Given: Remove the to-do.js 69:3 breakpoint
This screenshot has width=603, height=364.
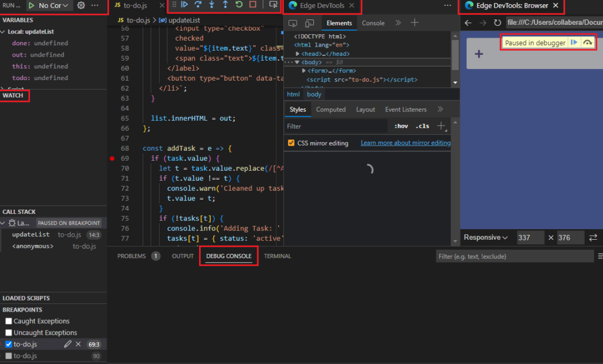Looking at the screenshot, I should [x=78, y=344].
